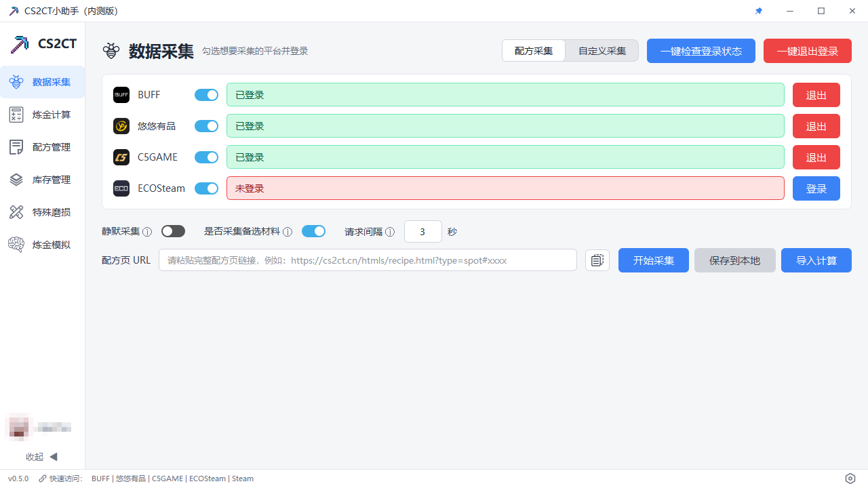Click info icon next to 是否采集备选材料
This screenshot has width=868, height=488.
[288, 232]
